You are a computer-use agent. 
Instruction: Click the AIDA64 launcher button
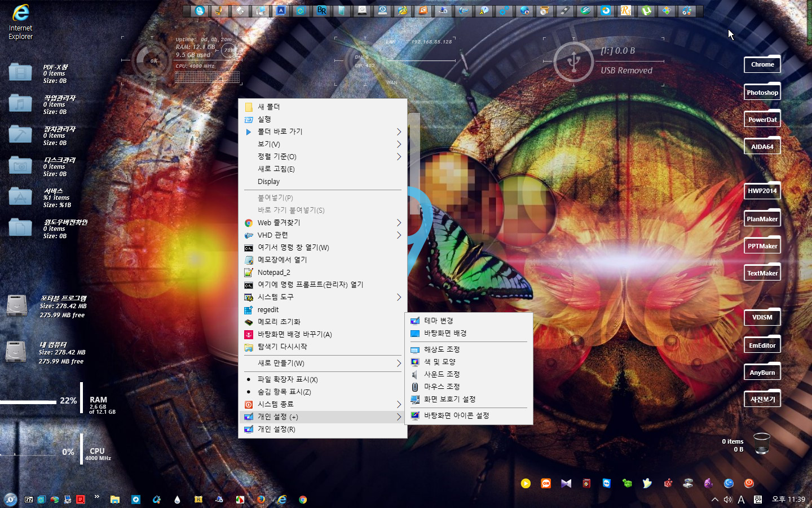(x=762, y=147)
